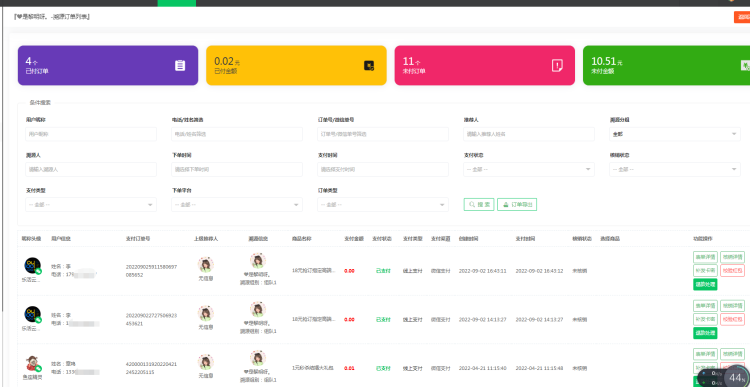
Task: Focus the 订单号/微信单号 input field
Action: (383, 134)
